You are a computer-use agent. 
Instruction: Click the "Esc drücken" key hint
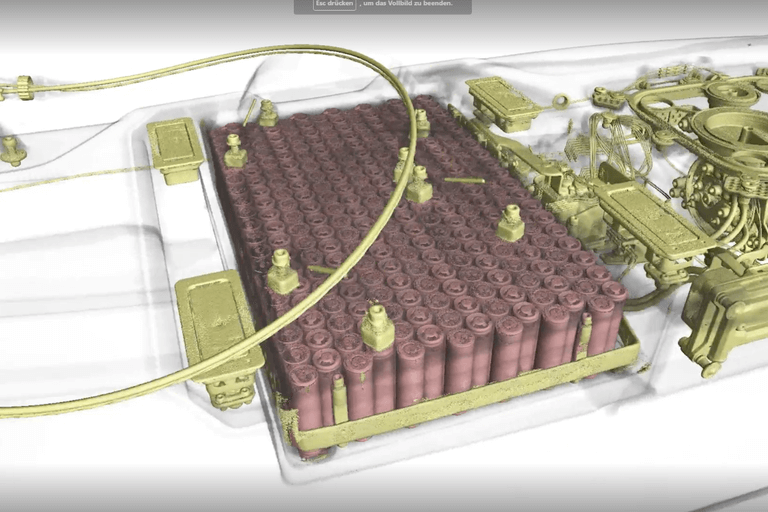[335, 5]
